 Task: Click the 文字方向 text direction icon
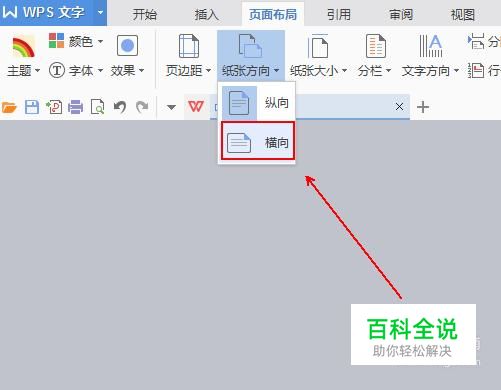(431, 46)
